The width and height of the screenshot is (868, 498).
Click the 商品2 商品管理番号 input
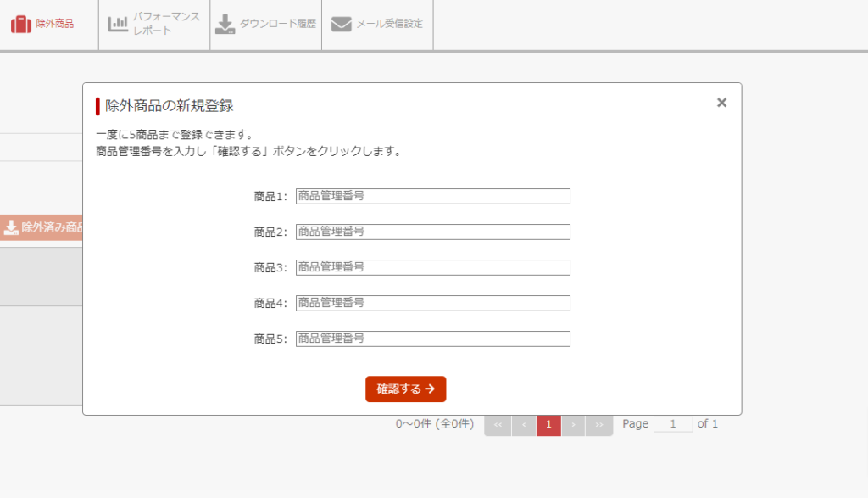click(x=432, y=232)
